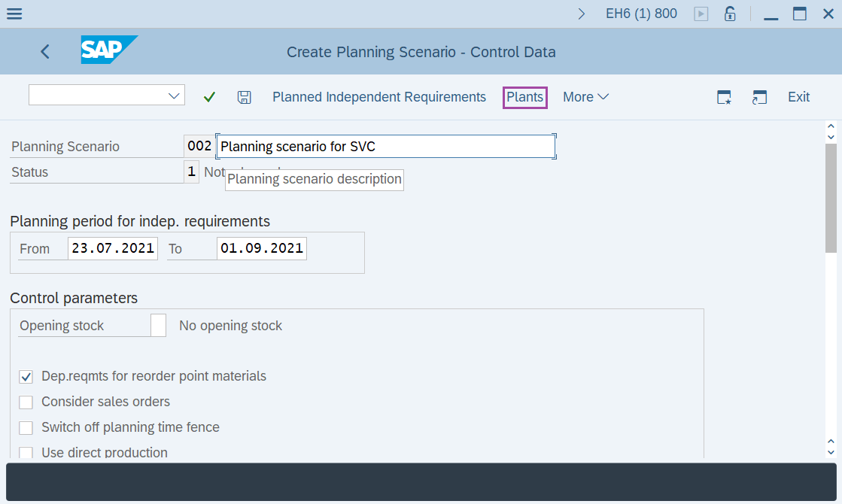The width and height of the screenshot is (842, 504).
Task: Check Switch off planning time fence
Action: (26, 427)
